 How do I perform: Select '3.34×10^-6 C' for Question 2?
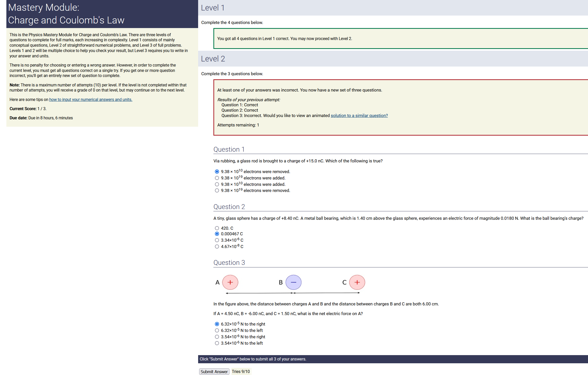[217, 240]
